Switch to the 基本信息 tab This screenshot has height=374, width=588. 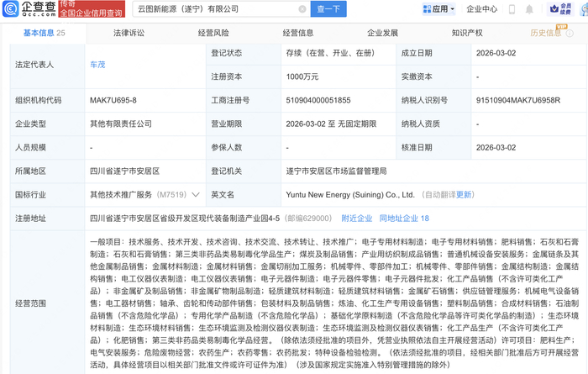click(45, 33)
